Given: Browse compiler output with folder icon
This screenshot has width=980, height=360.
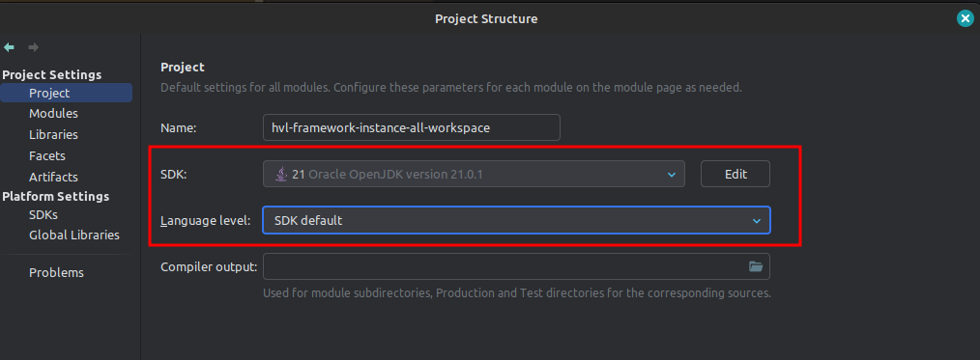Looking at the screenshot, I should point(756,266).
